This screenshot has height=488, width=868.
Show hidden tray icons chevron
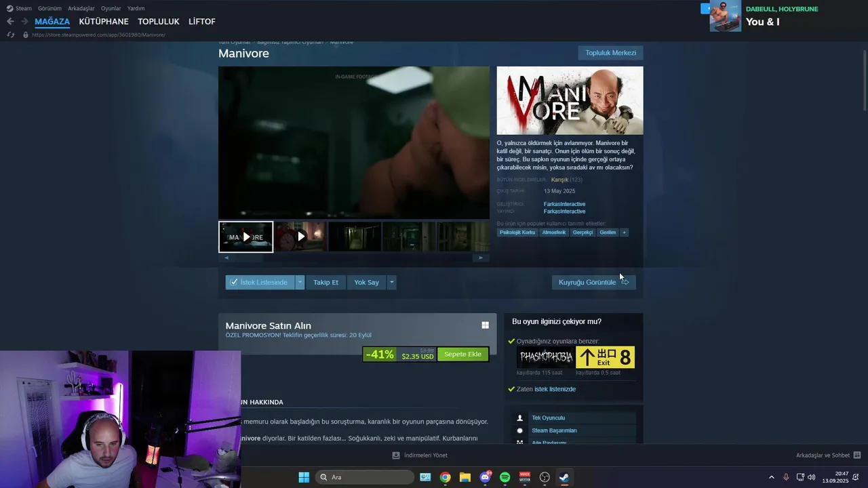pos(771,477)
